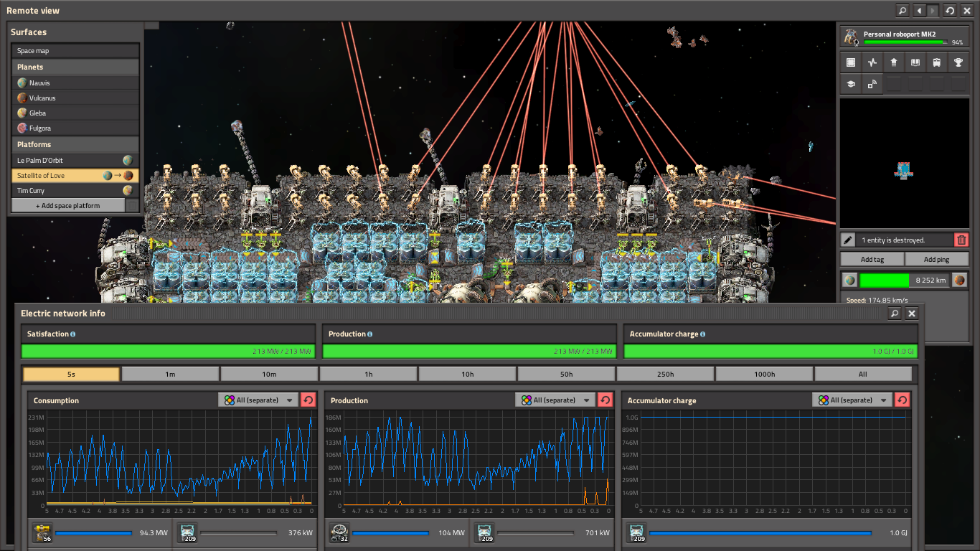Screen dimensions: 980x551
Task: Click the info icon next to Production
Action: point(370,334)
